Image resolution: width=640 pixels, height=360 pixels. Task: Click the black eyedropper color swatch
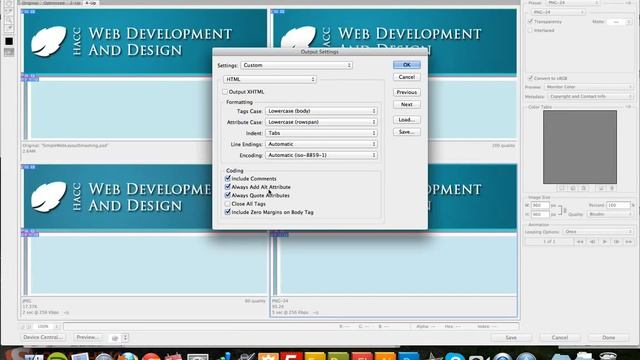pos(9,41)
